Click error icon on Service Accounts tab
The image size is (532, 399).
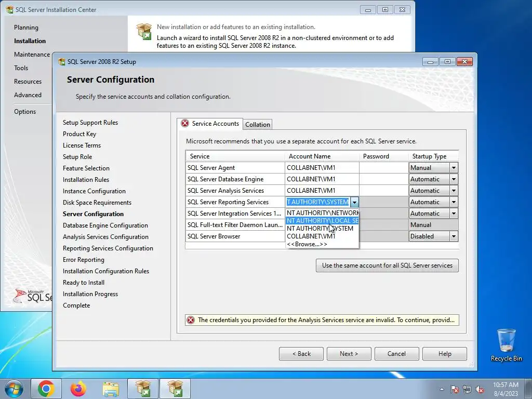click(185, 123)
